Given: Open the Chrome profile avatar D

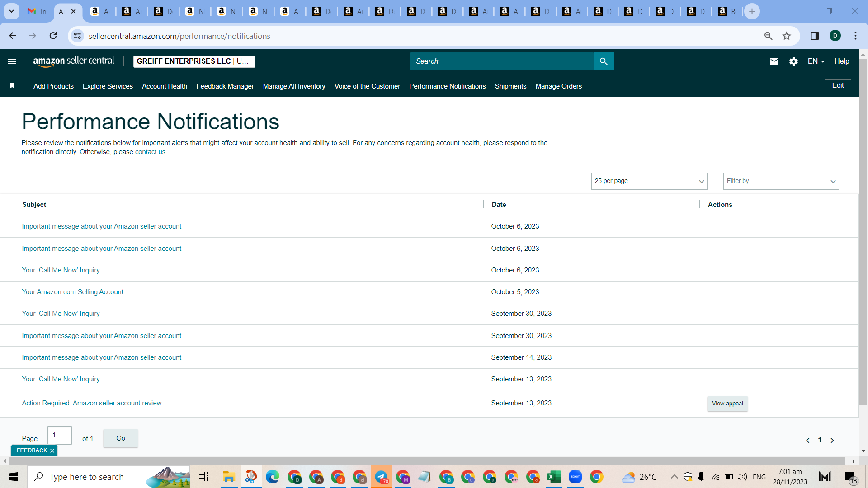Looking at the screenshot, I should (835, 36).
